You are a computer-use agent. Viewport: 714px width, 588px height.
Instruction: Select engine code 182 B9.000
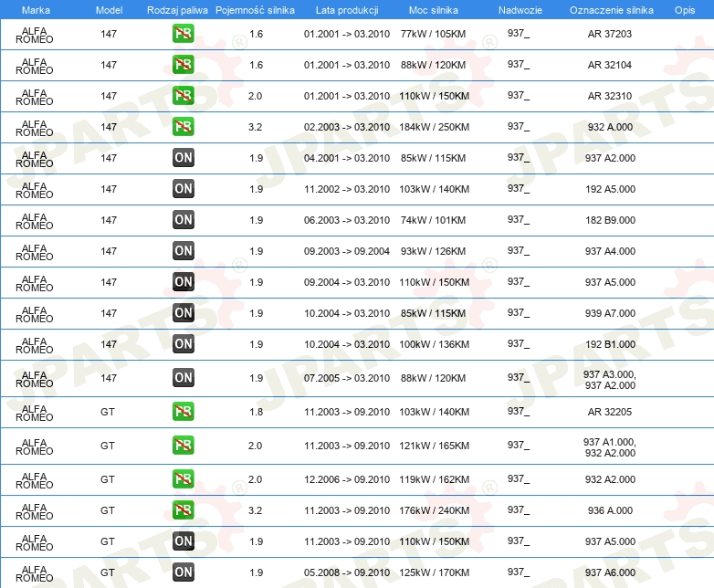[610, 220]
